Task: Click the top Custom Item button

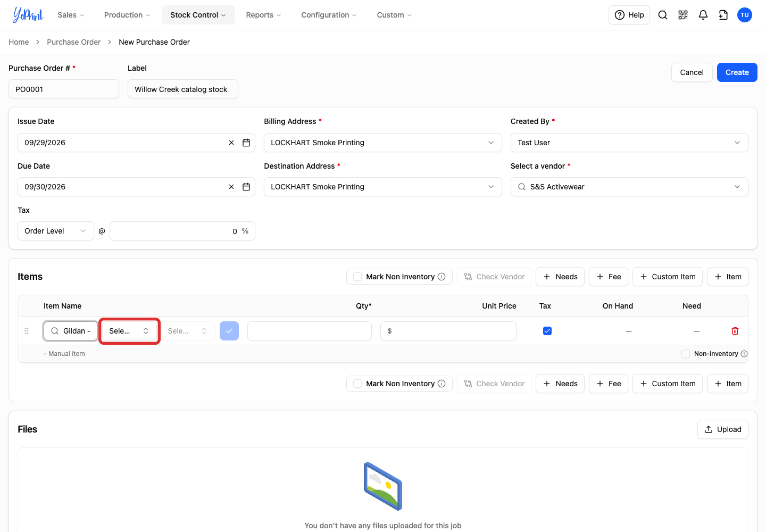Action: pyautogui.click(x=668, y=277)
